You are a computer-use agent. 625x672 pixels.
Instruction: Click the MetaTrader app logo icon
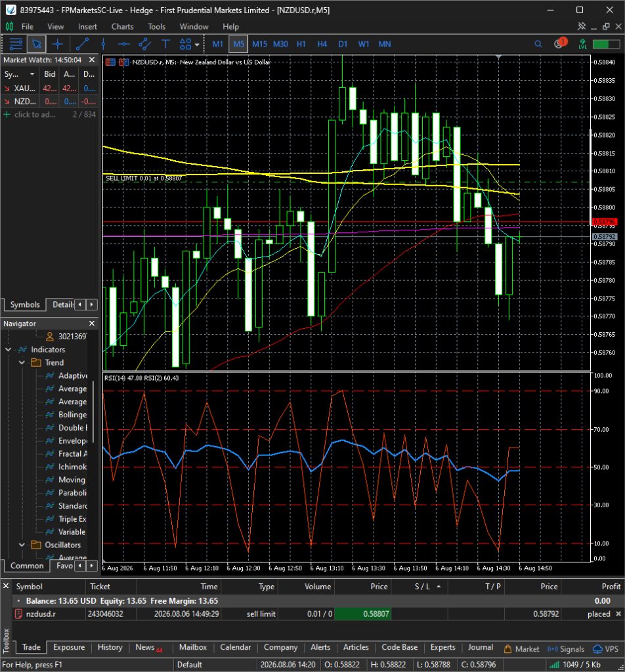pos(11,10)
